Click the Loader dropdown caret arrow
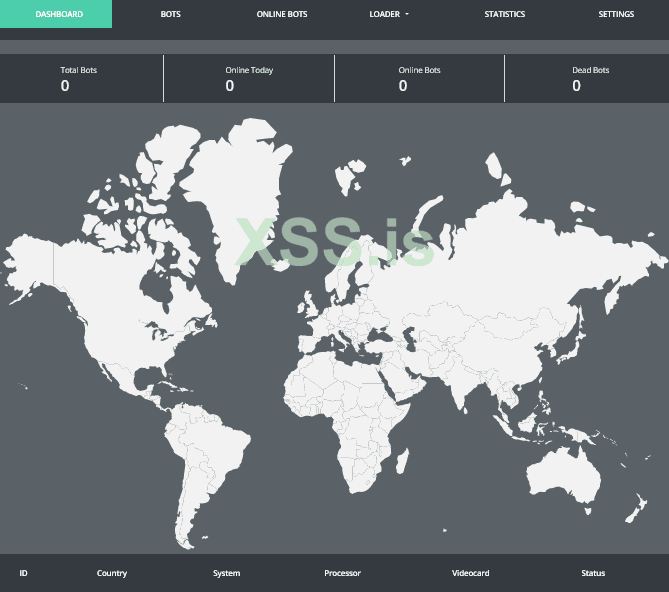 click(407, 14)
